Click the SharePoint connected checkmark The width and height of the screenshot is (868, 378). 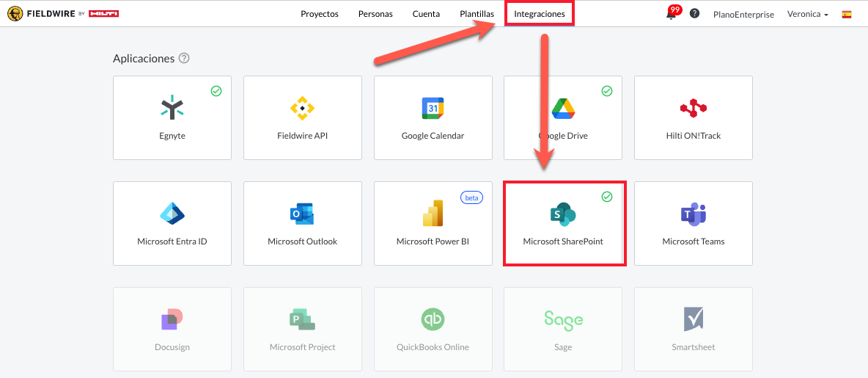607,196
